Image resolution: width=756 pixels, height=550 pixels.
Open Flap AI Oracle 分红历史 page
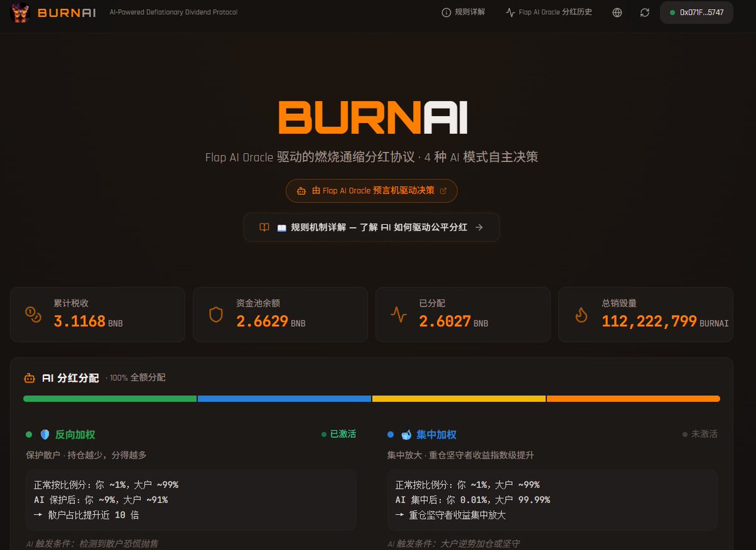(549, 13)
